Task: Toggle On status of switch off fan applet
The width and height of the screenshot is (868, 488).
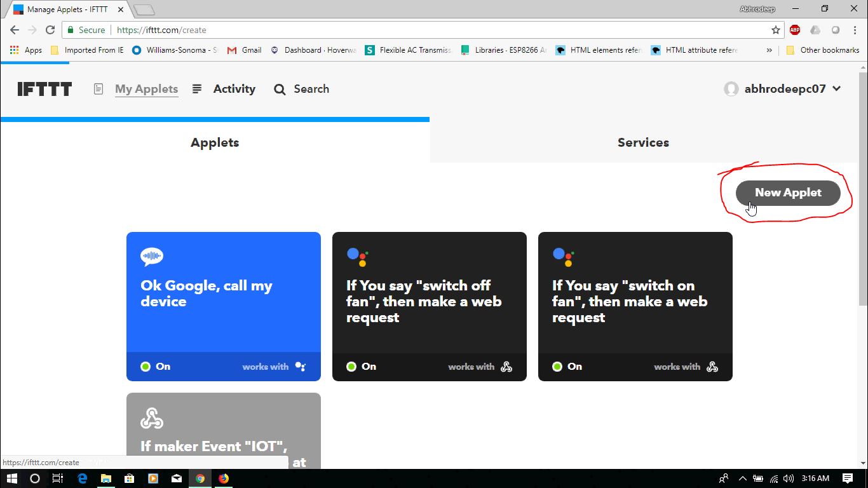Action: pyautogui.click(x=362, y=367)
